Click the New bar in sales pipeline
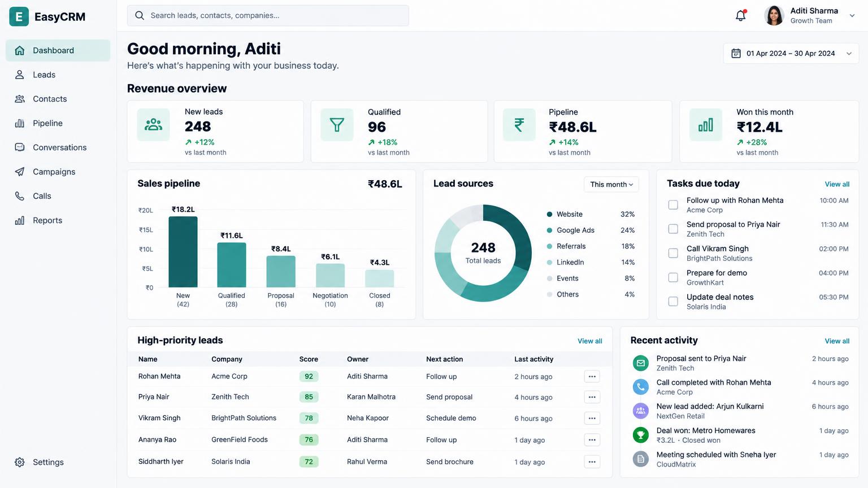The image size is (868, 488). (x=183, y=252)
